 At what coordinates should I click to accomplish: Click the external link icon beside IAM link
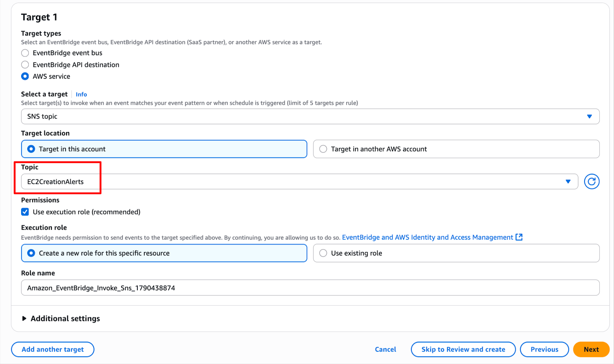tap(519, 237)
